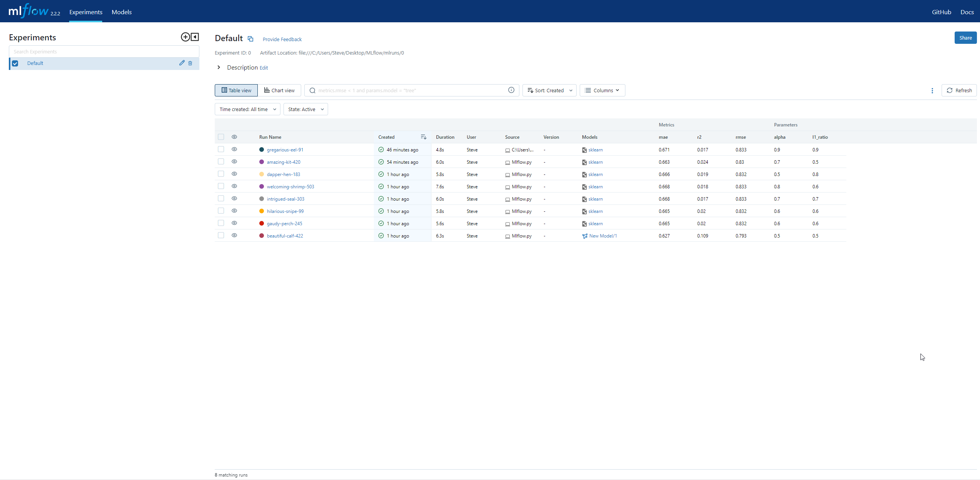Screen dimensions: 980x480
Task: Click the '8 matching runs' text
Action: [231, 475]
